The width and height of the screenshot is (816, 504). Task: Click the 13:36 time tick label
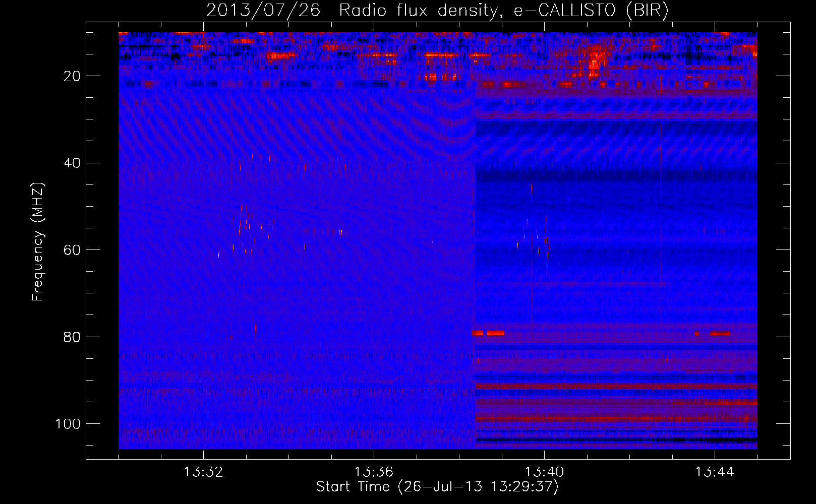click(x=374, y=472)
